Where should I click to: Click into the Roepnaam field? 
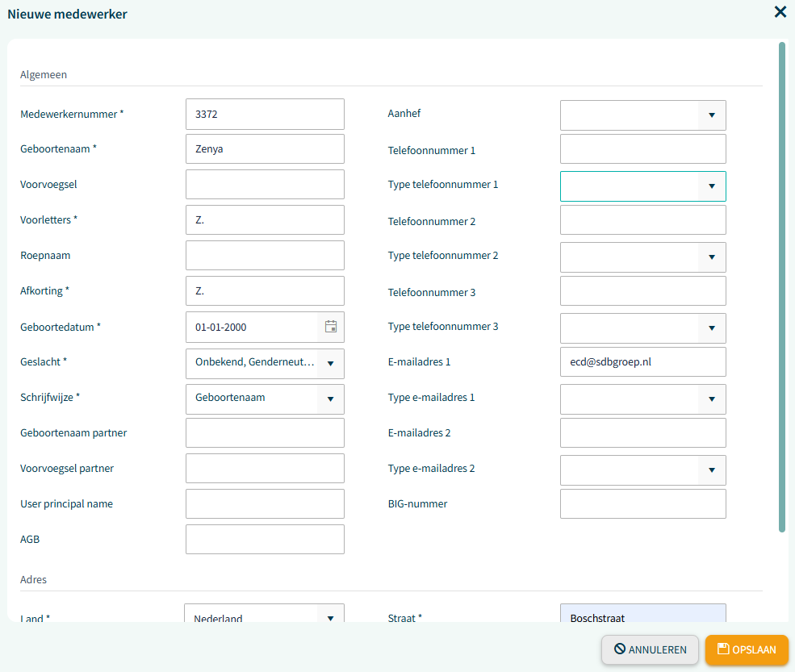(x=265, y=256)
